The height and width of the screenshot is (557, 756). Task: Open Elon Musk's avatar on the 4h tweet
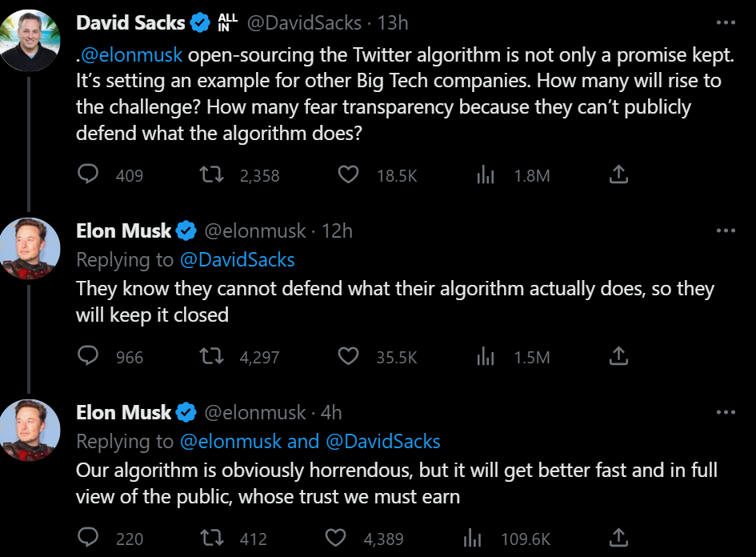[x=30, y=429]
